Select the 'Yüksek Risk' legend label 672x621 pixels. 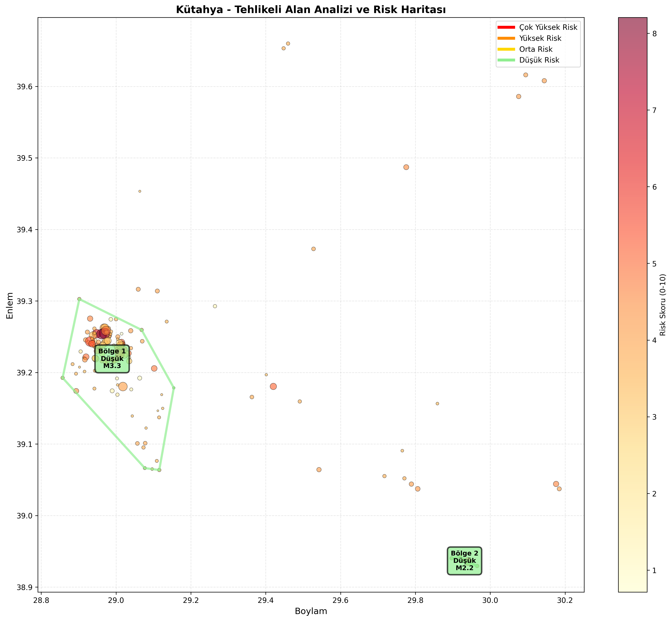(x=540, y=38)
